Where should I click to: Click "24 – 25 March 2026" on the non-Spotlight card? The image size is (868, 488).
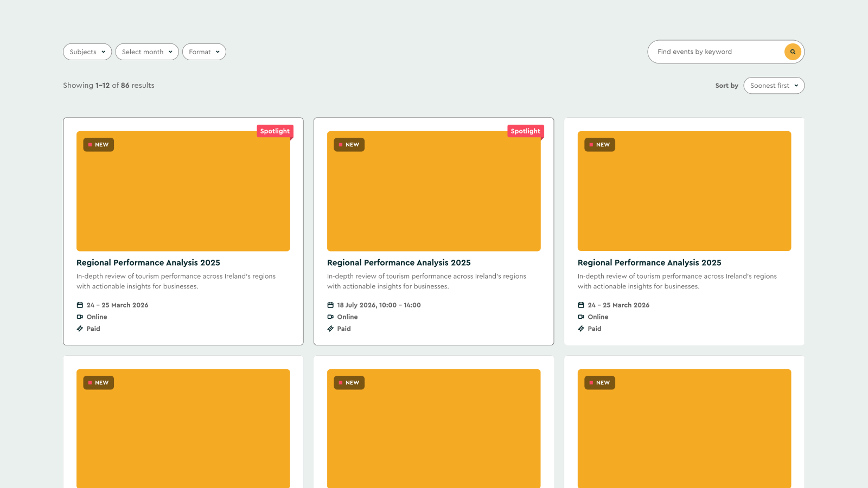[618, 305]
